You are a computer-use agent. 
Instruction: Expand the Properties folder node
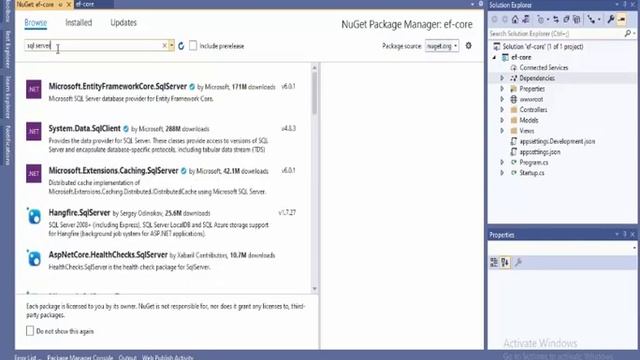pyautogui.click(x=502, y=89)
